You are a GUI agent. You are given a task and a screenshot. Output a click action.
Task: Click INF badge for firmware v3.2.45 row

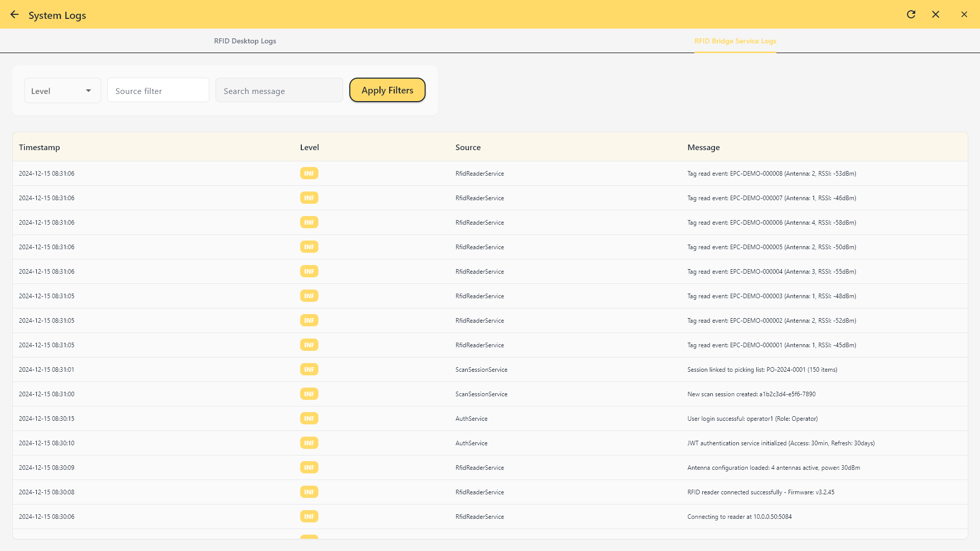(309, 492)
